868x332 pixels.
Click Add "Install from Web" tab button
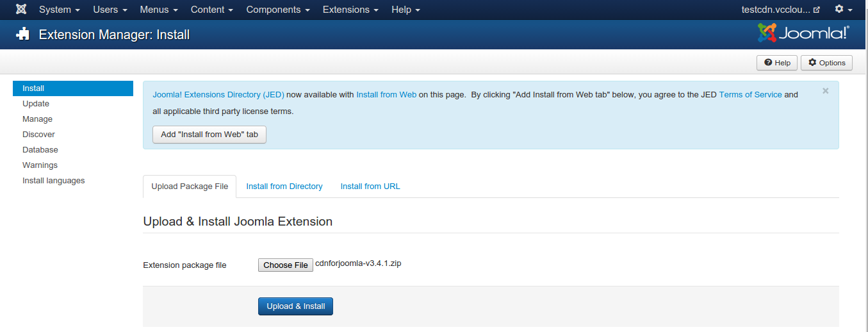click(x=209, y=135)
